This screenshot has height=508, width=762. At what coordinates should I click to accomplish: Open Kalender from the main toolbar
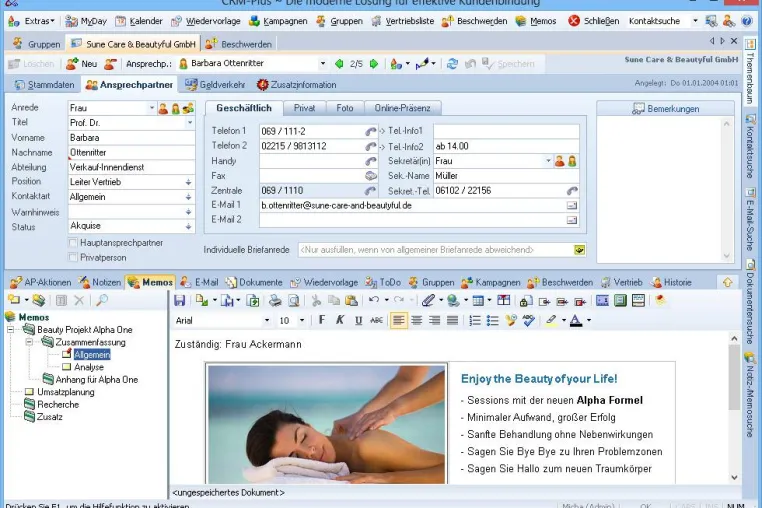pyautogui.click(x=139, y=21)
